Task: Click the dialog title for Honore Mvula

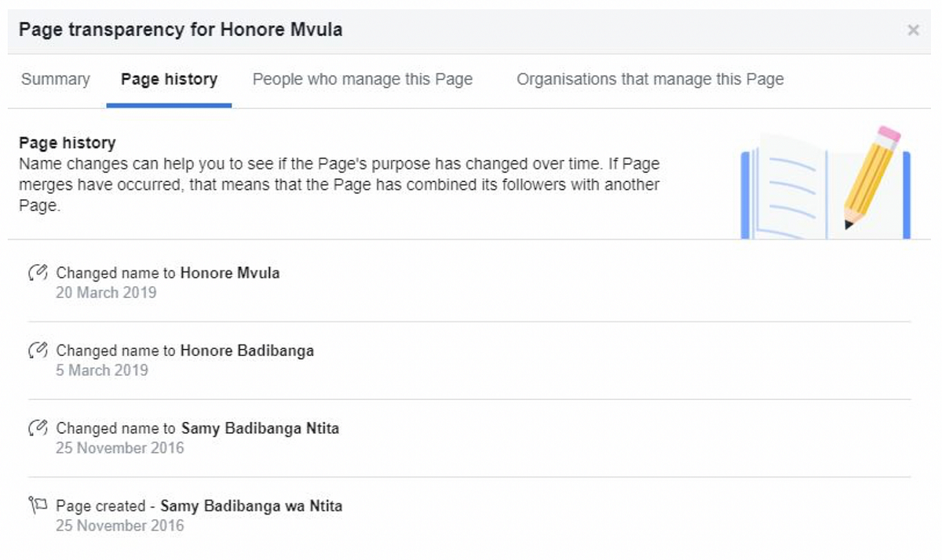Action: pyautogui.click(x=181, y=31)
